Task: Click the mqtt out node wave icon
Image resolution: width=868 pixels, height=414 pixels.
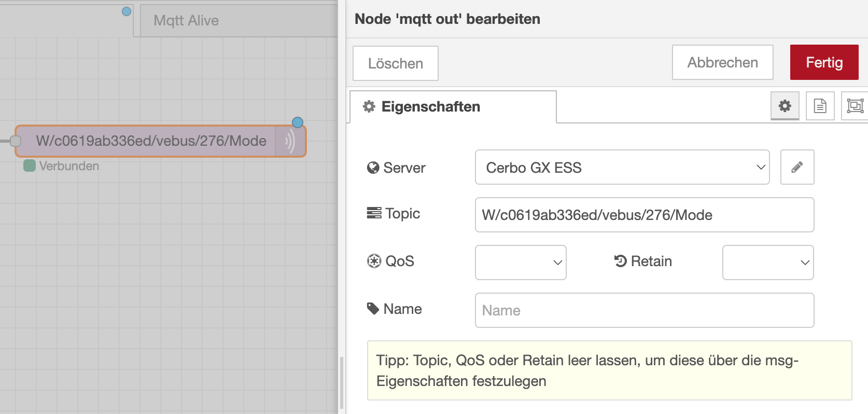Action: pos(290,141)
